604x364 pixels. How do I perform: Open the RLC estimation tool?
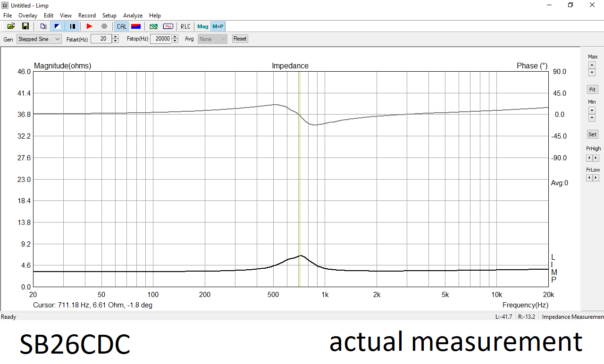[186, 26]
